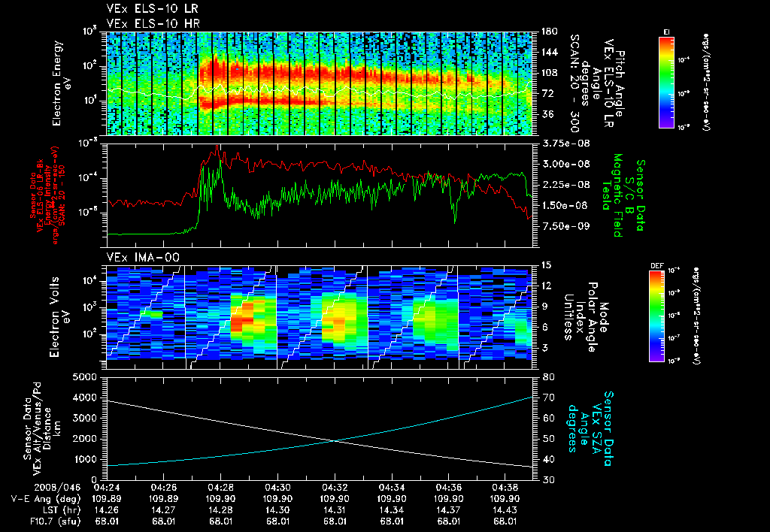770x532 pixels.
Task: Select the VEx ELS-10 LR title
Action: [152, 9]
